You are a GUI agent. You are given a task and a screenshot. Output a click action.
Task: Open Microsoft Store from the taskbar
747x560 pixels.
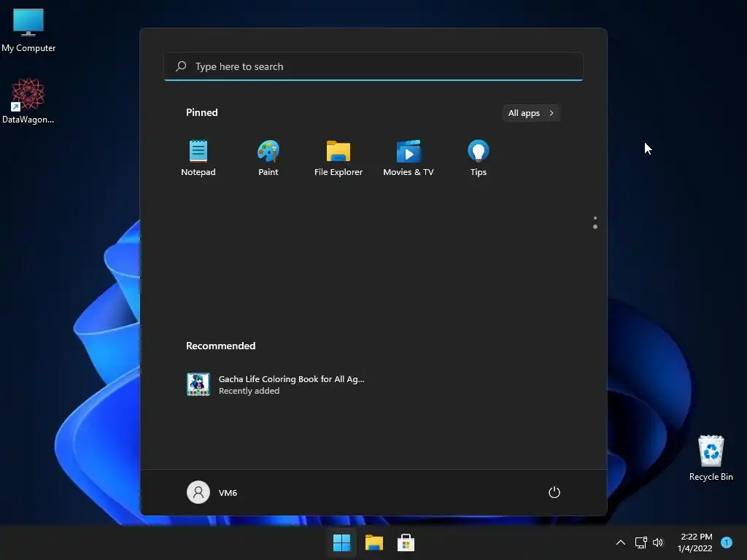click(x=406, y=542)
